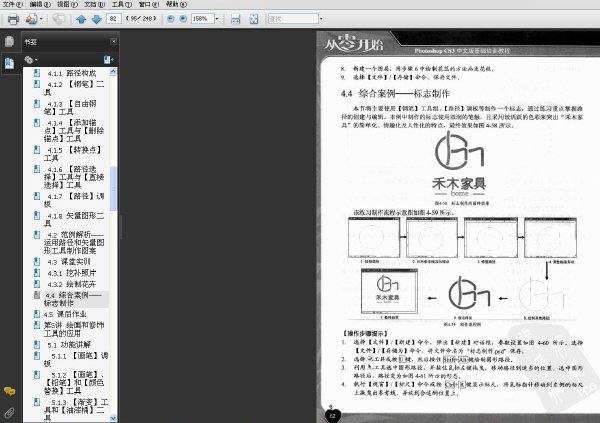
Task: Click the Print icon in toolbar
Action: coord(13,19)
